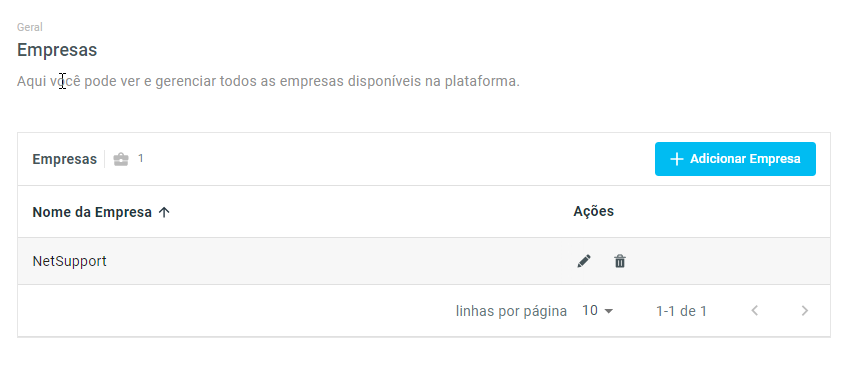Image resolution: width=851 pixels, height=374 pixels.
Task: Click the 1-1 de 1 pagination text
Action: pyautogui.click(x=681, y=312)
